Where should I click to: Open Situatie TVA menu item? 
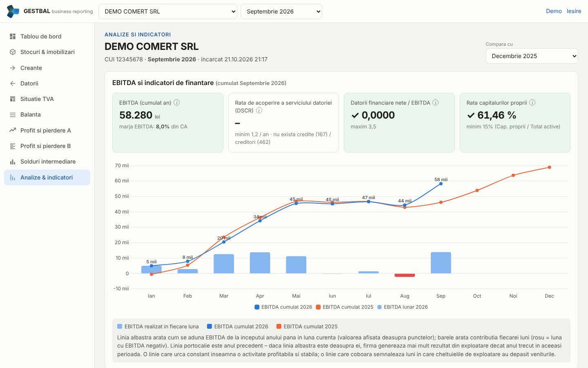pos(47,99)
